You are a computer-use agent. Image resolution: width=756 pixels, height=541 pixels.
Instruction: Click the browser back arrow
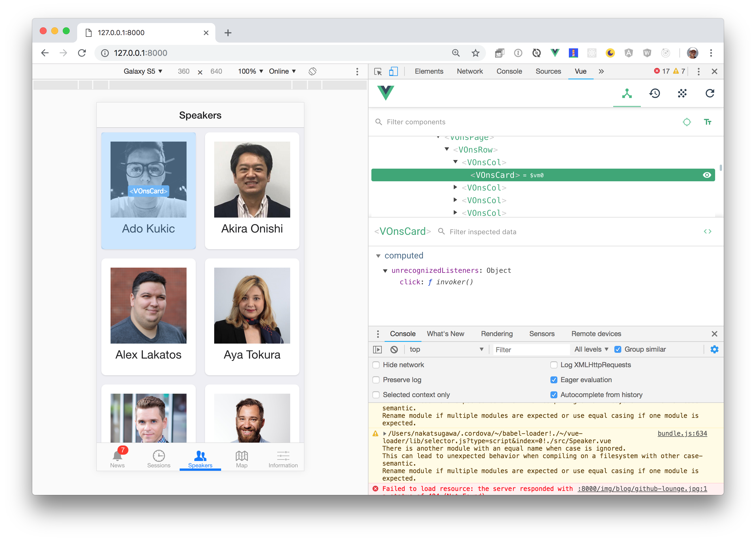(45, 53)
